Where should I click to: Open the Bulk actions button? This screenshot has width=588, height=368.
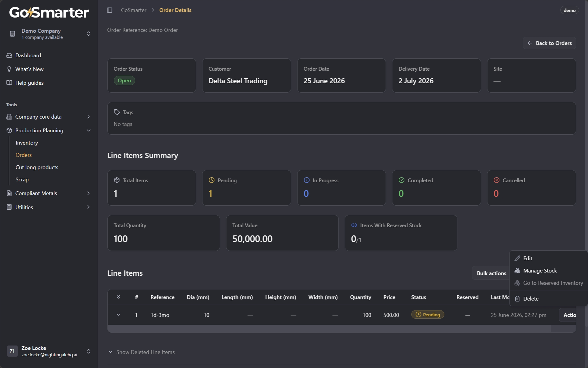coord(491,273)
